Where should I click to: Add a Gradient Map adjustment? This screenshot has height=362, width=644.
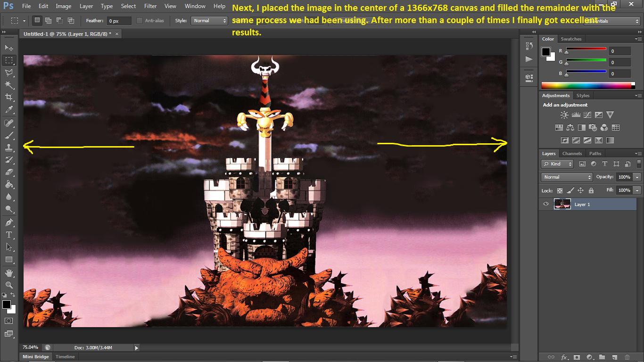click(610, 140)
